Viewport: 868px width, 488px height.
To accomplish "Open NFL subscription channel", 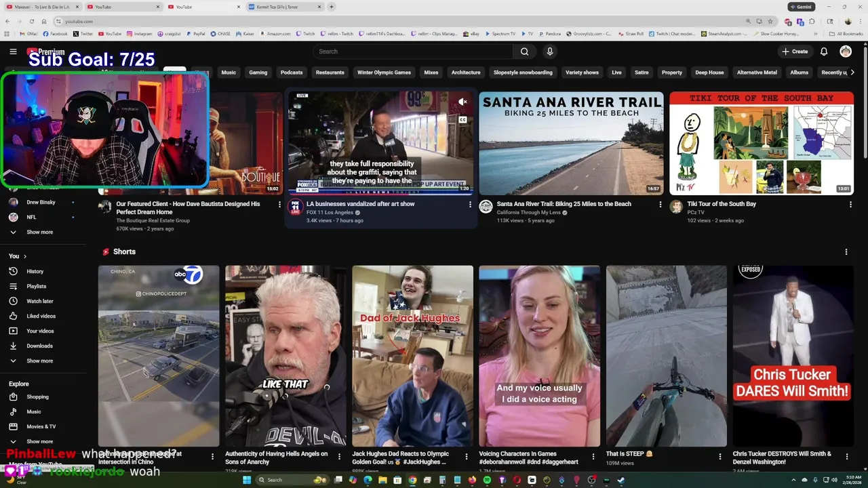I will point(31,217).
